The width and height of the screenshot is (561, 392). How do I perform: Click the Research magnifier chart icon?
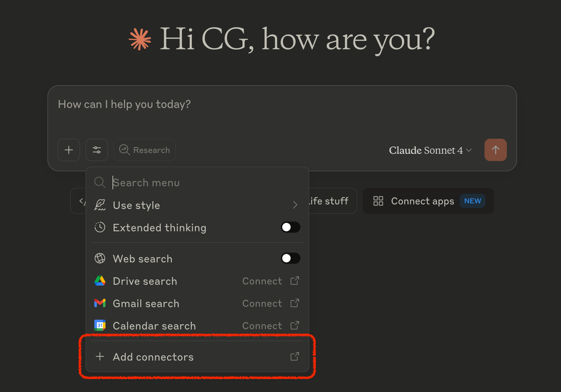click(124, 150)
